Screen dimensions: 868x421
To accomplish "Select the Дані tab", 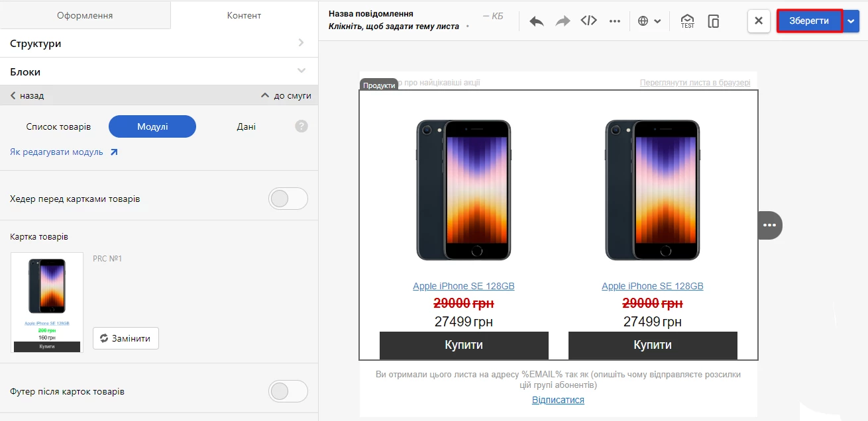I will 246,126.
